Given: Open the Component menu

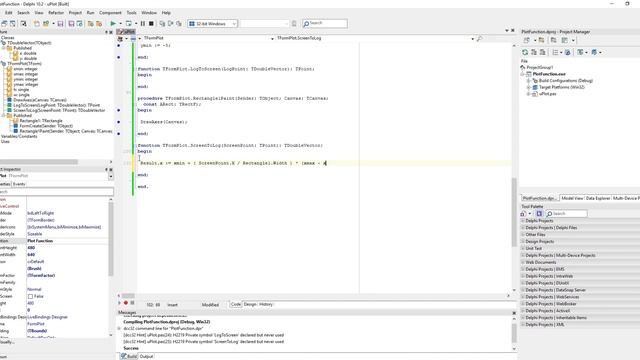Looking at the screenshot, I should (110, 13).
